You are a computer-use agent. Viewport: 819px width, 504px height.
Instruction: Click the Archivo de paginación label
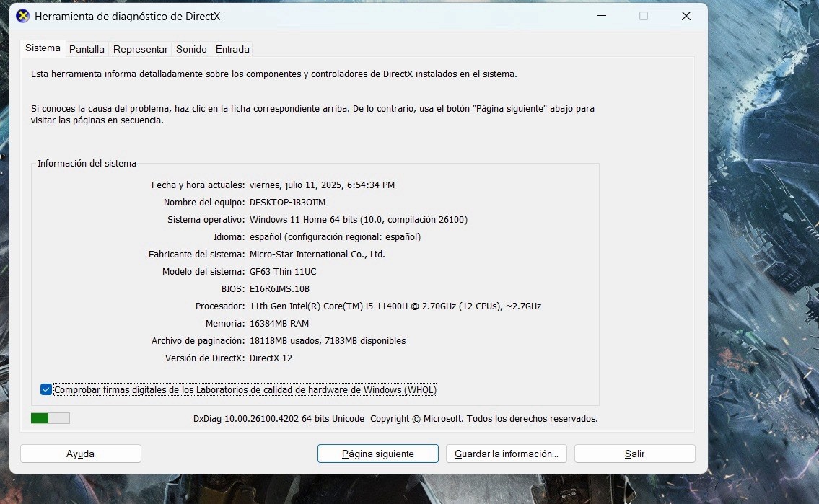(198, 341)
